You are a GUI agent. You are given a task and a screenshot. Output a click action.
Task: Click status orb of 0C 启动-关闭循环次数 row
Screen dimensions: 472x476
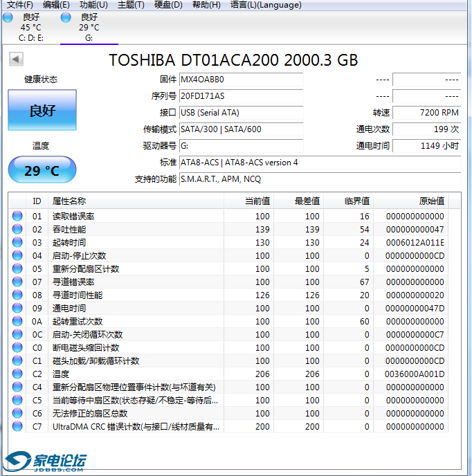coord(17,334)
